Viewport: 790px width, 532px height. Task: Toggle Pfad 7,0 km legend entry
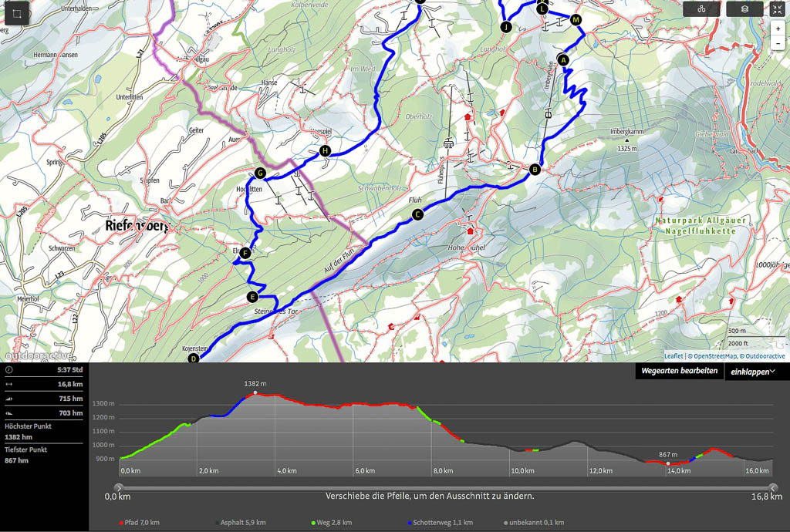pos(140,523)
